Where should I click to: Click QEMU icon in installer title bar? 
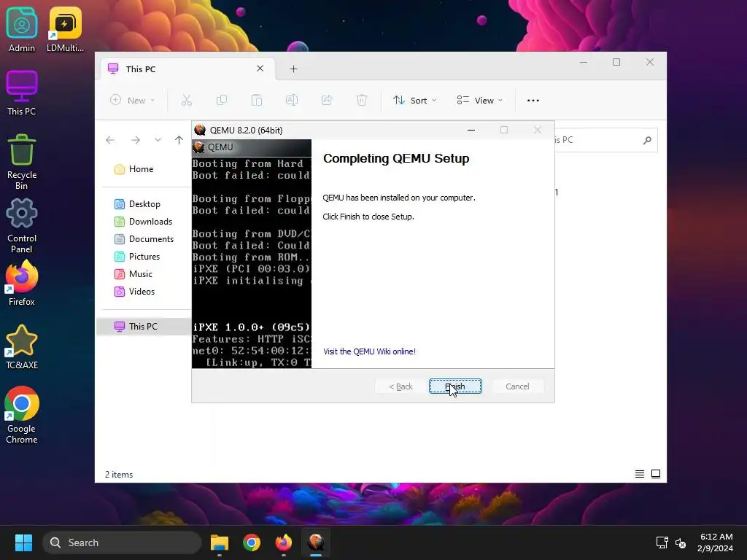click(x=200, y=130)
